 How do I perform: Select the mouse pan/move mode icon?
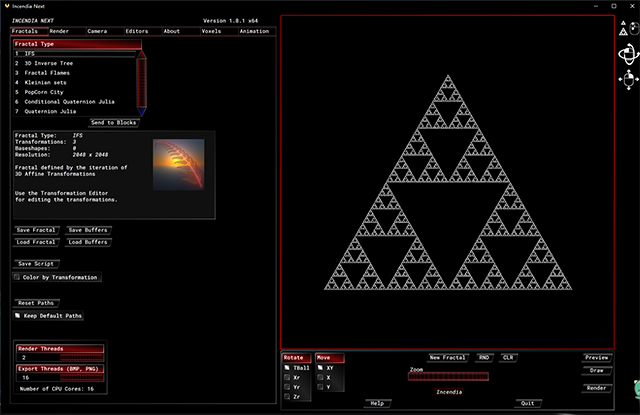tap(627, 79)
